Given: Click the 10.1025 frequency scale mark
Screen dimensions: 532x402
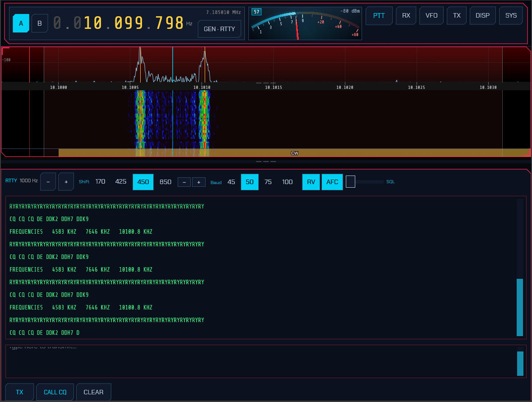Looking at the screenshot, I should click(416, 87).
